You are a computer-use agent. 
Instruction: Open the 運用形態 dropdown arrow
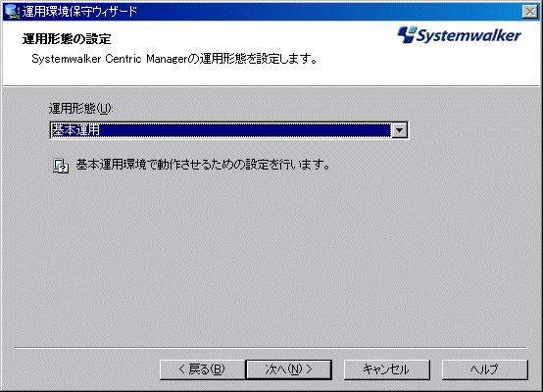[400, 130]
